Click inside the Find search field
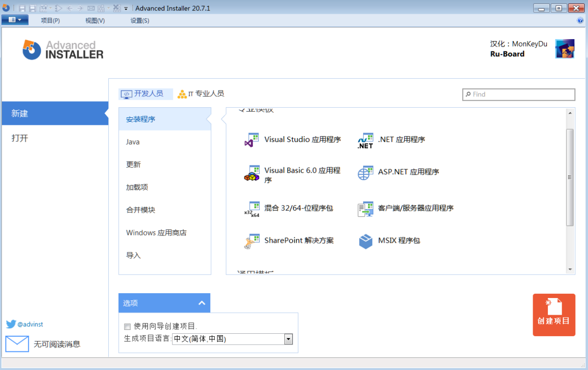This screenshot has width=588, height=370. [518, 94]
